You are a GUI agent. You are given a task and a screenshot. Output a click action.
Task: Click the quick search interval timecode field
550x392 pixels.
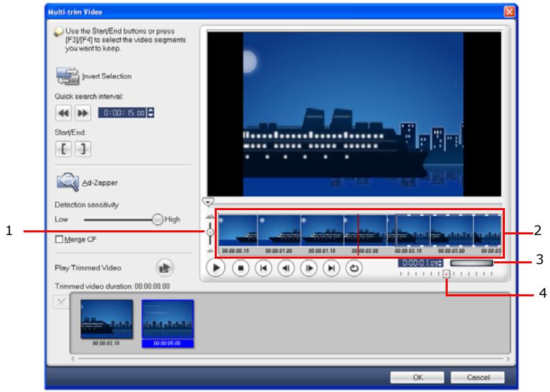point(123,112)
